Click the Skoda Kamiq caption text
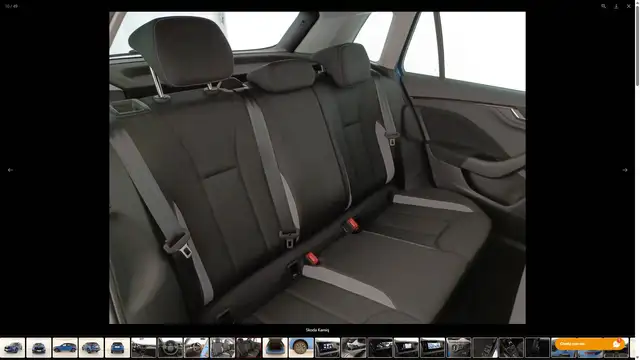Viewport: 640px width, 360px height. click(x=317, y=330)
